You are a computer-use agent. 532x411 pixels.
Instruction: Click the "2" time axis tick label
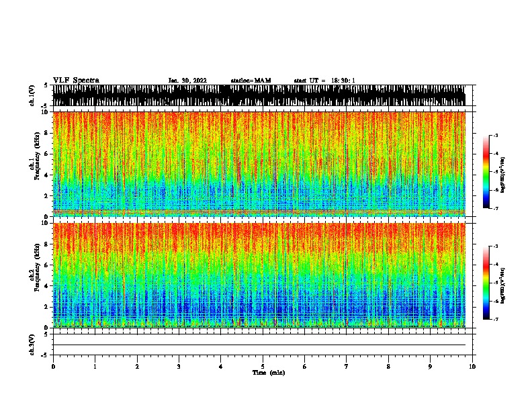pyautogui.click(x=137, y=366)
